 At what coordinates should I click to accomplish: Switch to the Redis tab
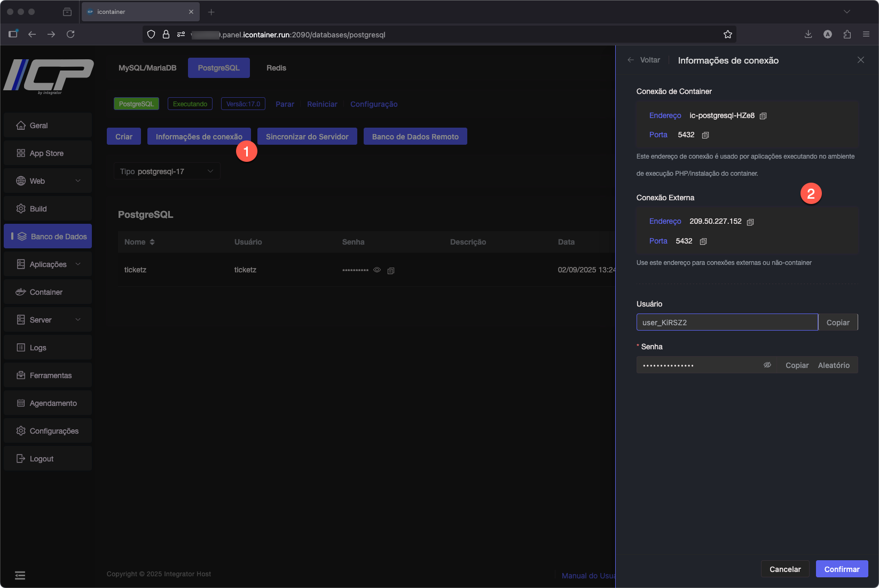[x=276, y=68]
